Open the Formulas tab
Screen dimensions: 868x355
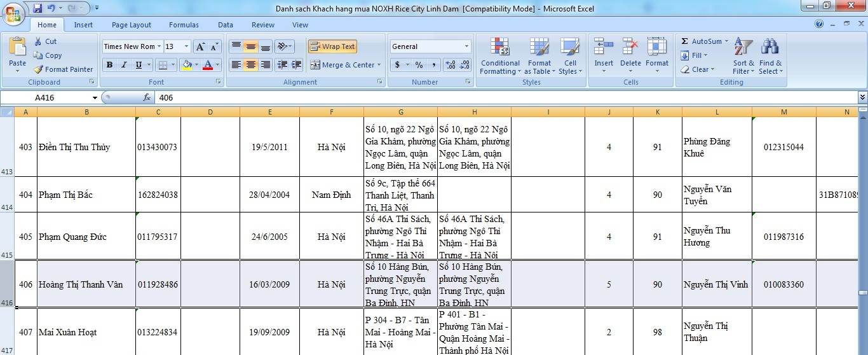pos(184,25)
